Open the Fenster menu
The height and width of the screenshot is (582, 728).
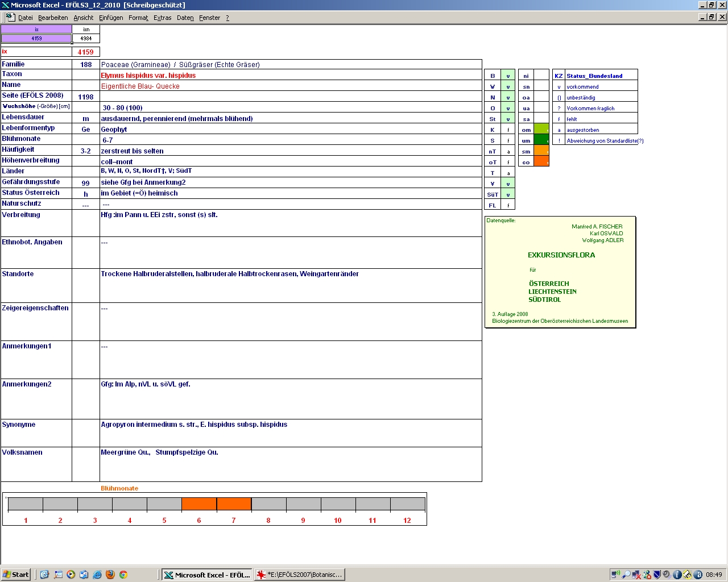(x=209, y=18)
